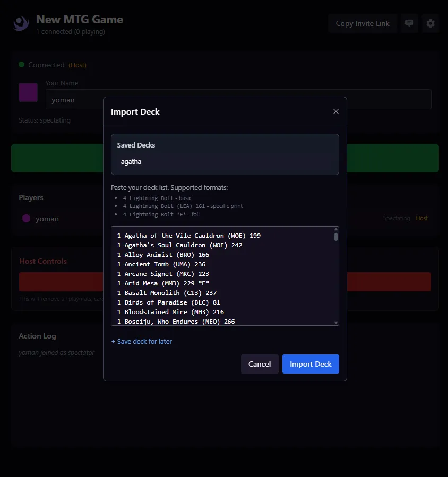This screenshot has width=448, height=477.
Task: Click line 'Arid Mesa (MM3) 229 *F*'
Action: tap(163, 283)
